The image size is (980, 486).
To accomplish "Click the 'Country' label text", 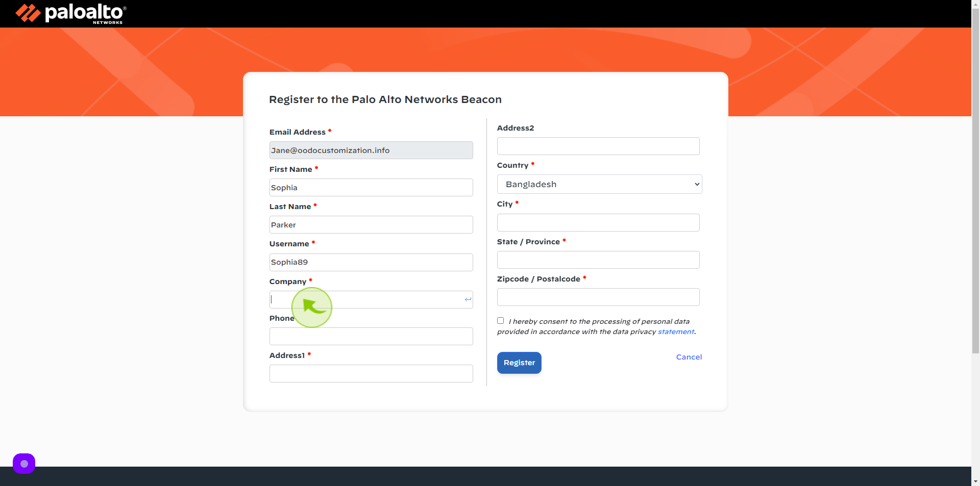I will coord(512,165).
